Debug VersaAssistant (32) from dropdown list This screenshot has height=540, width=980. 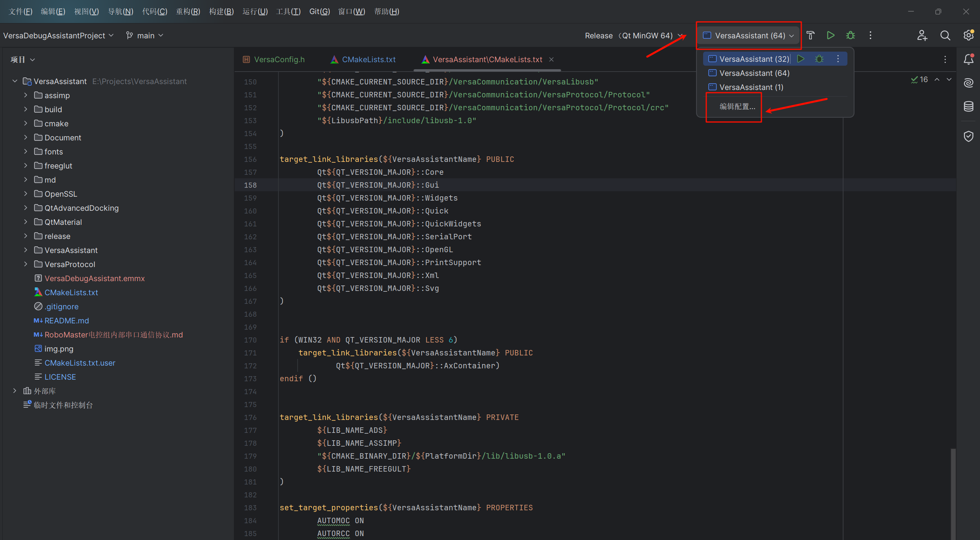[819, 59]
